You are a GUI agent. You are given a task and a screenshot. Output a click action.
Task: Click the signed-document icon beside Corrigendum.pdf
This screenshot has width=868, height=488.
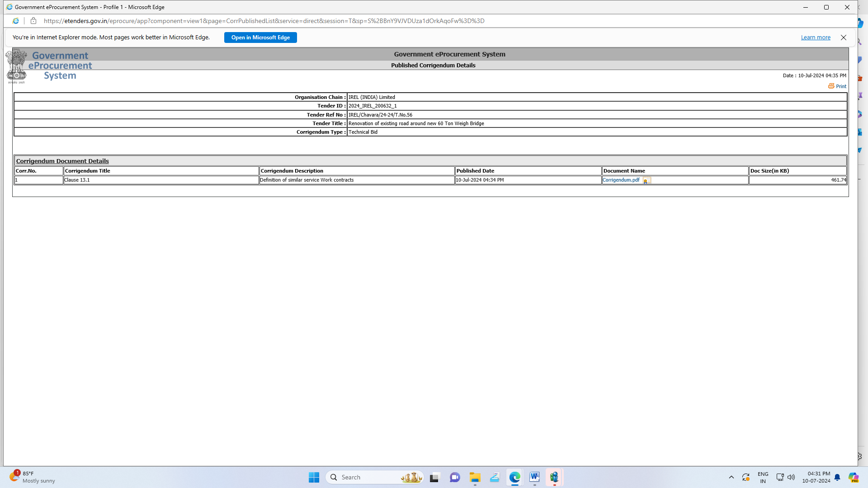tap(646, 181)
